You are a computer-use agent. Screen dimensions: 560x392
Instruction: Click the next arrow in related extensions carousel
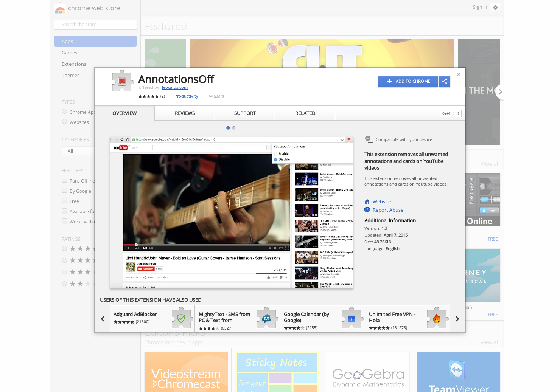[457, 318]
